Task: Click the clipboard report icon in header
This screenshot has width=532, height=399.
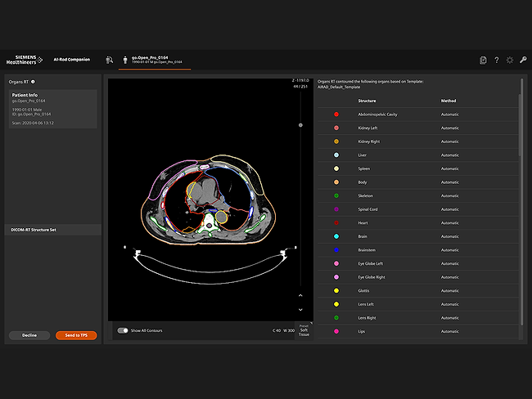Action: click(483, 60)
